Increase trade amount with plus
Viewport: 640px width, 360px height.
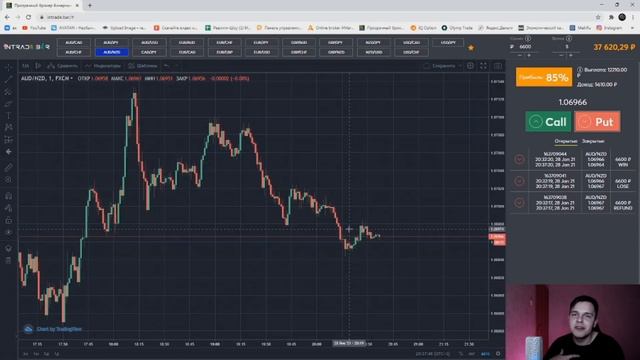click(x=529, y=55)
